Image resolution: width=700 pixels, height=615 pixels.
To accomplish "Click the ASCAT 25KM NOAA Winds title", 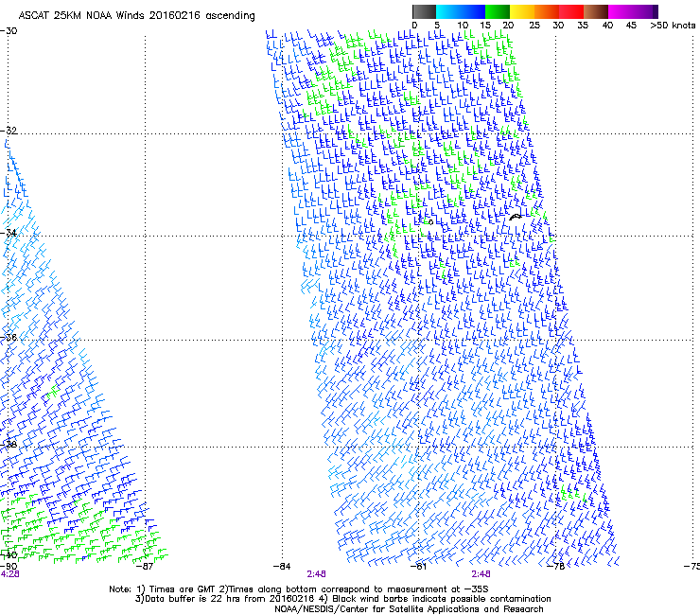I will point(136,16).
